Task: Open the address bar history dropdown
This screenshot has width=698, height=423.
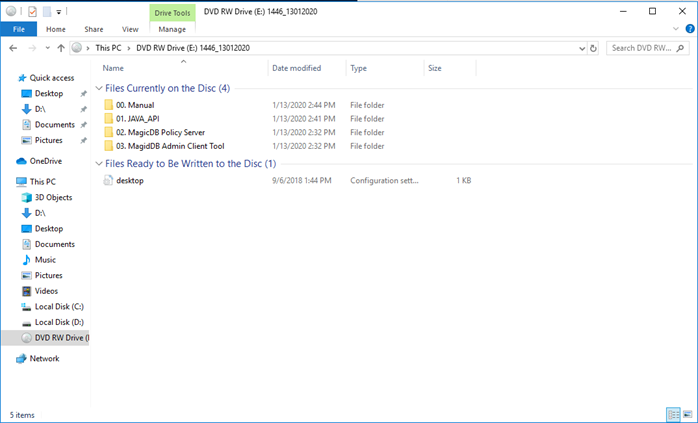Action: pyautogui.click(x=582, y=49)
